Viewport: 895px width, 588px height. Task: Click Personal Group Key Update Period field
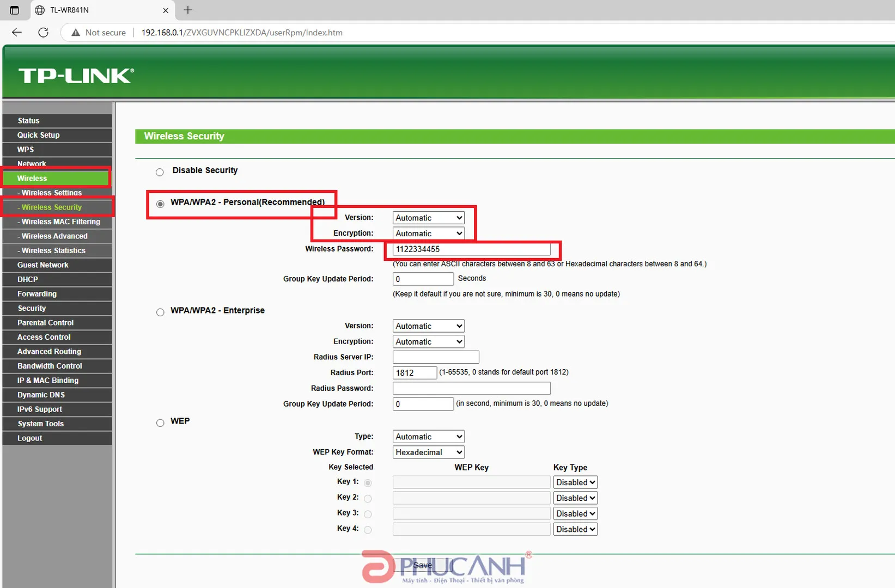coord(423,279)
